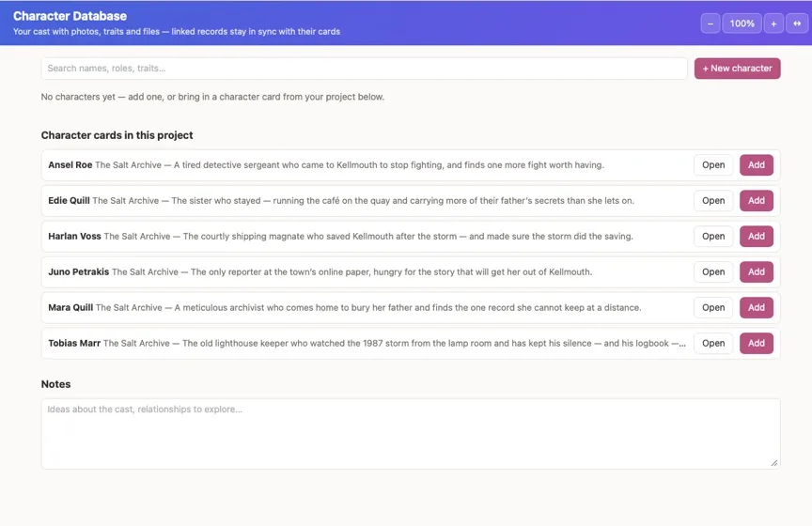Click the 'No characters yet' message
Screen dimensions: 812x526
[212, 98]
